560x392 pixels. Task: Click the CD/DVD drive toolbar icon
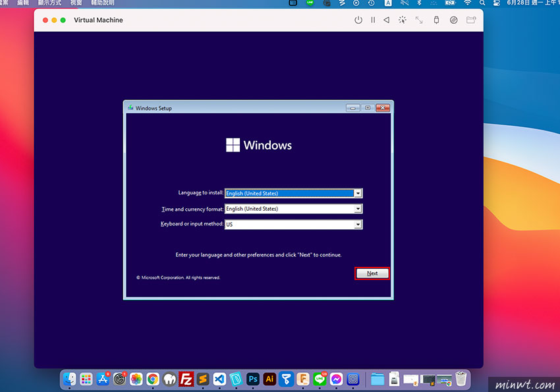pos(453,20)
